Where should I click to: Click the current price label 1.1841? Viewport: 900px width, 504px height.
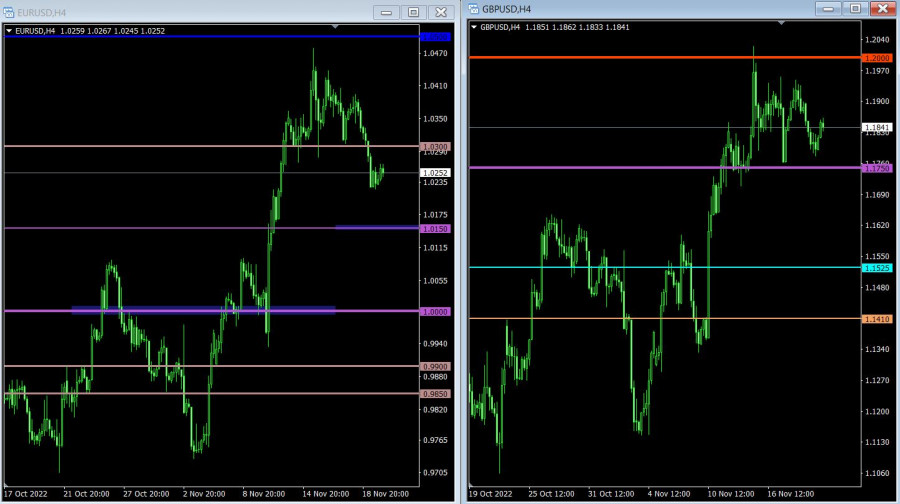tap(877, 127)
